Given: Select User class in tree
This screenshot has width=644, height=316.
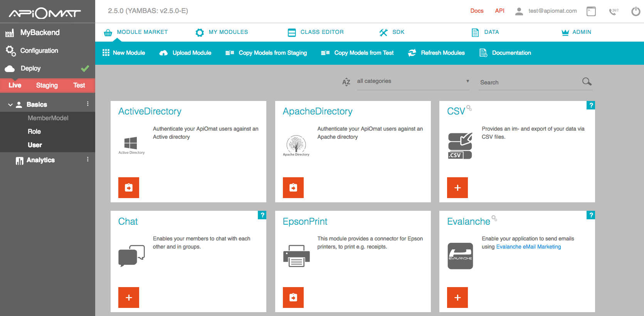Looking at the screenshot, I should click(x=35, y=145).
